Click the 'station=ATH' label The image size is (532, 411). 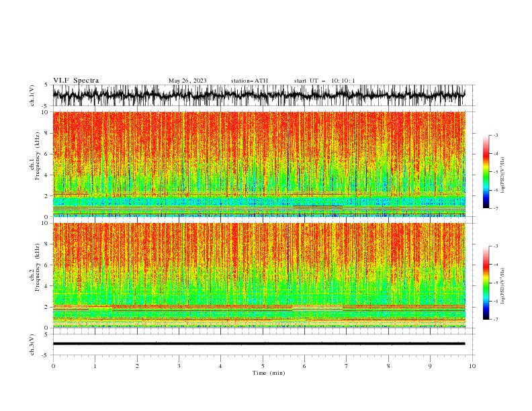(249, 81)
